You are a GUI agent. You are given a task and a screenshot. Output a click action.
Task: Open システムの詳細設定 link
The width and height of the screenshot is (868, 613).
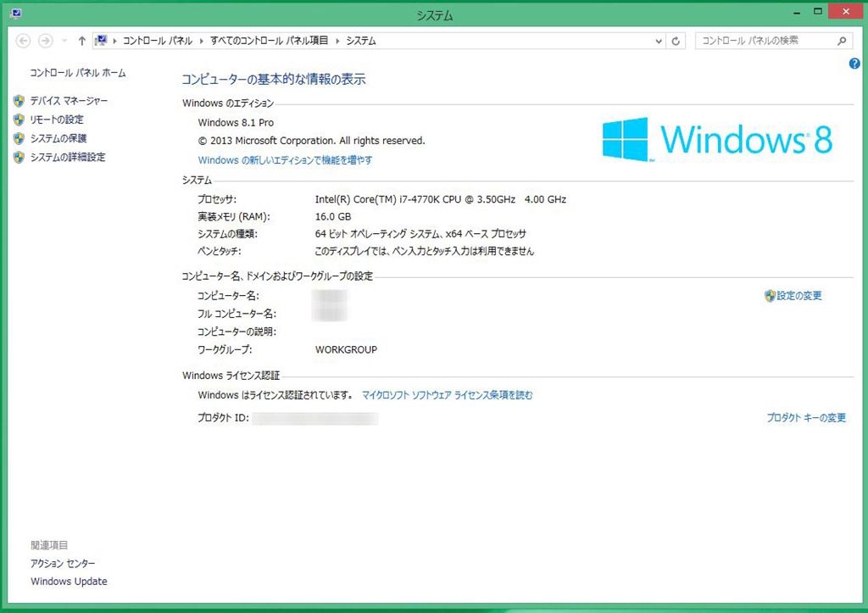coord(67,157)
